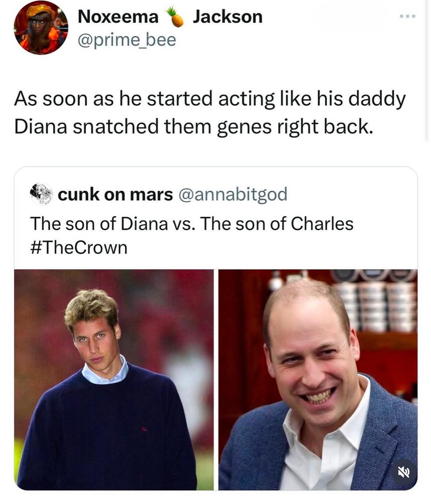
Task: Visit the @annabitgod handle in quoted tweet
Action: point(233,194)
